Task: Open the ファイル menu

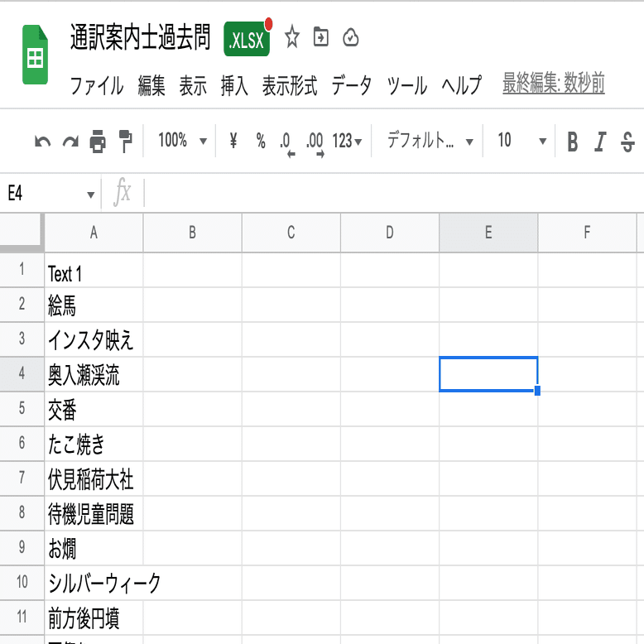Action: pos(97,85)
